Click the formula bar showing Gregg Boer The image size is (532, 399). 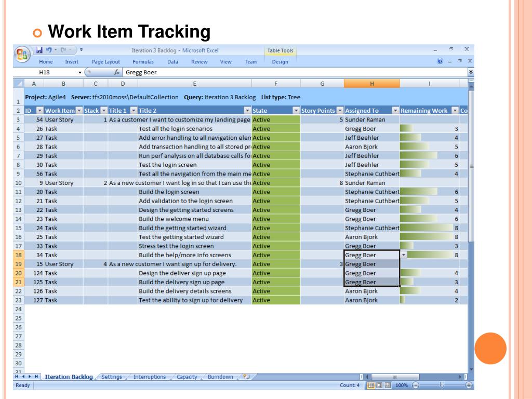click(x=295, y=72)
